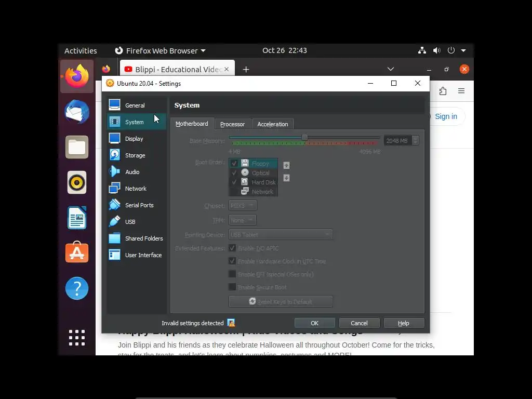Open Display settings category
Screen dimensions: 532x399
[x=137, y=138]
